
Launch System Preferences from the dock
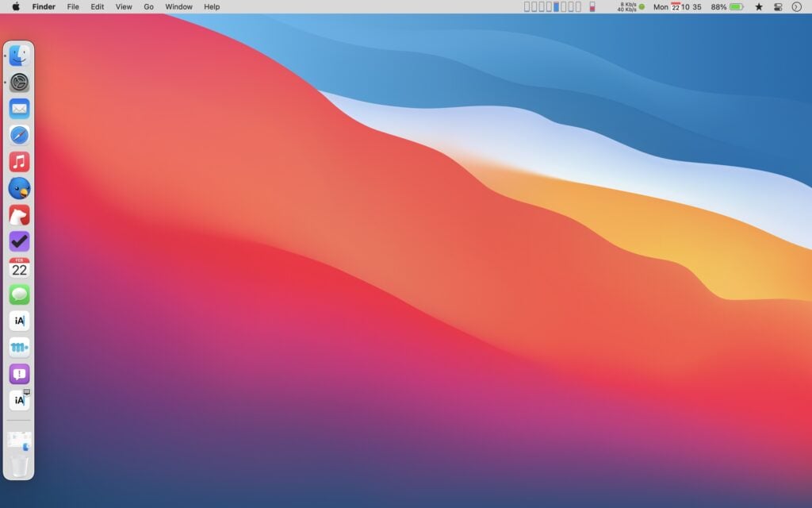[19, 82]
